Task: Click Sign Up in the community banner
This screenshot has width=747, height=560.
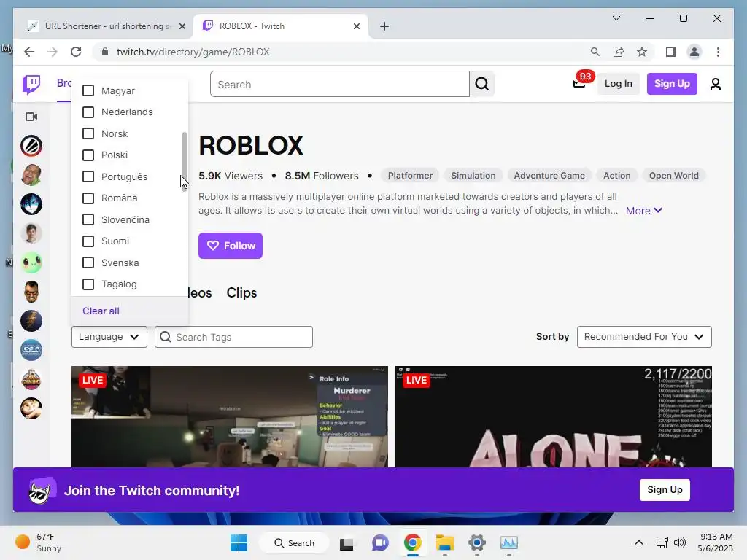Action: click(665, 490)
